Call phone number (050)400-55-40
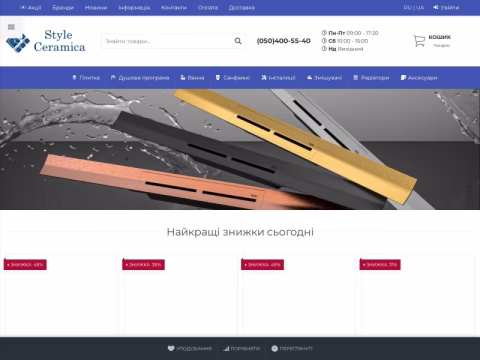This screenshot has width=480, height=360. tap(283, 41)
